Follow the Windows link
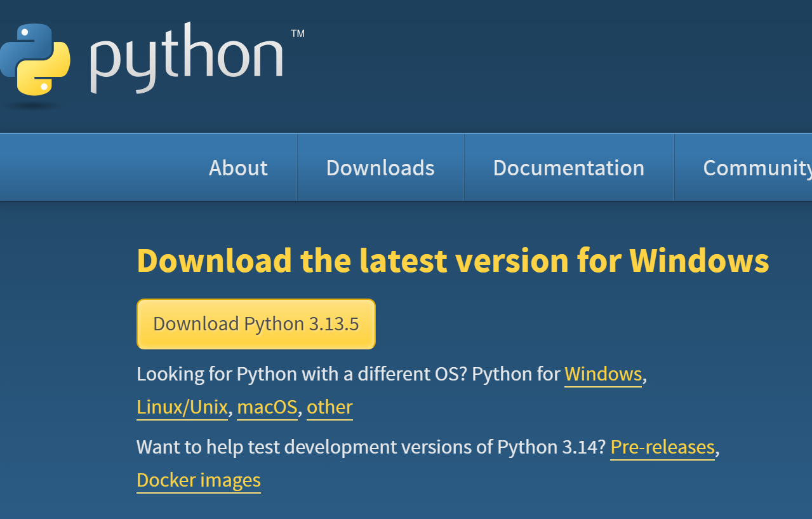The image size is (812, 519). (x=603, y=374)
